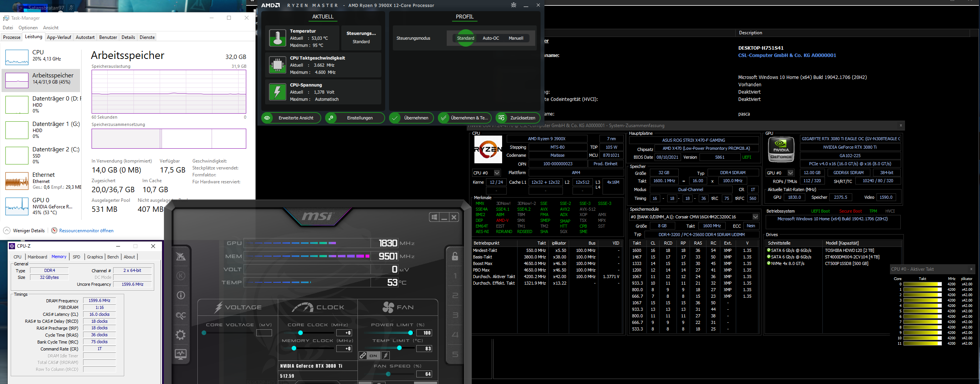This screenshot has width=980, height=384.
Task: Open the memory module Corsair dropdown
Action: [x=755, y=216]
